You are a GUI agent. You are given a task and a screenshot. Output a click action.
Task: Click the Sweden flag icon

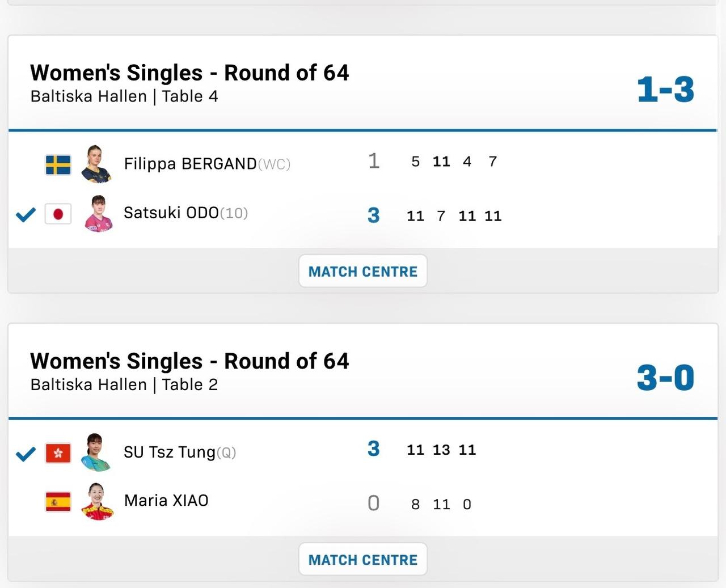[58, 165]
